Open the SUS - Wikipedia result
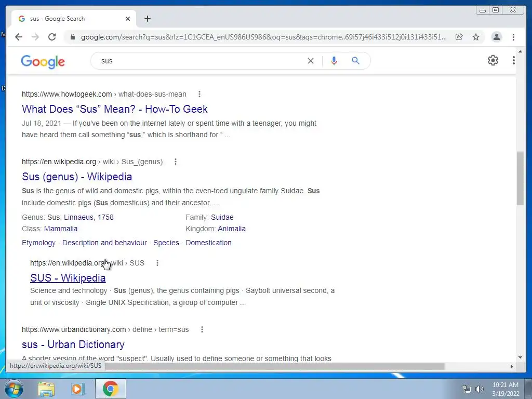Viewport: 532px width, 399px height. tap(68, 278)
